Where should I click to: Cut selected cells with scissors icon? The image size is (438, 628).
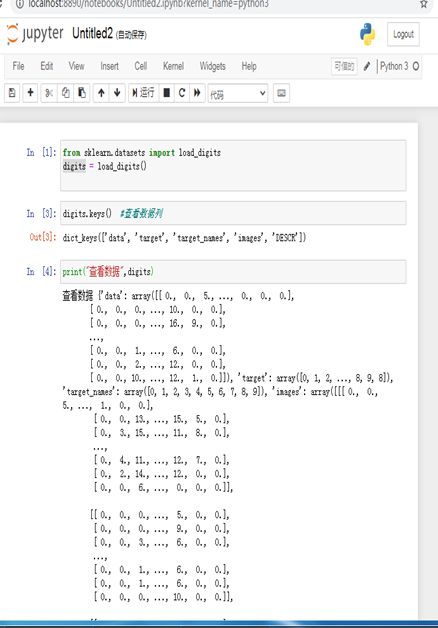[x=49, y=93]
